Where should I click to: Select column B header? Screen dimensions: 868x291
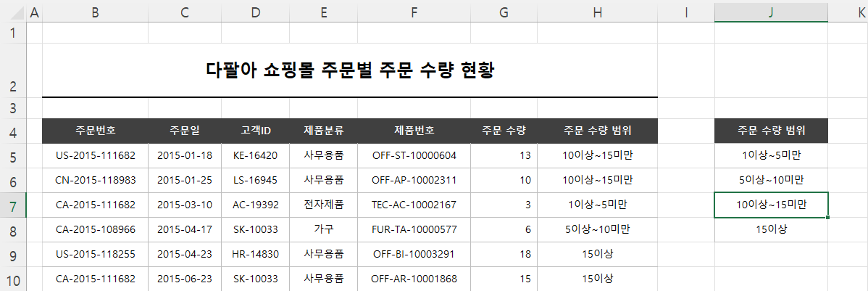(x=95, y=12)
